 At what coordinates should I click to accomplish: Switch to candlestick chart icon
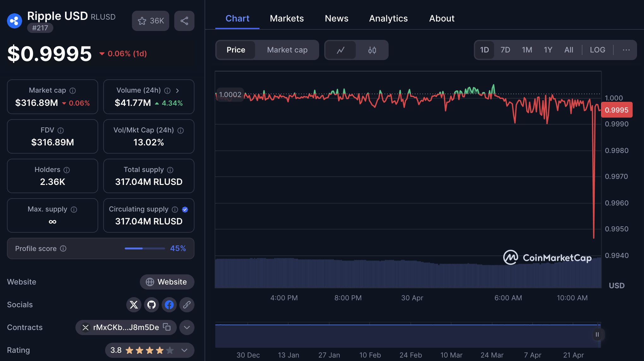coord(372,50)
